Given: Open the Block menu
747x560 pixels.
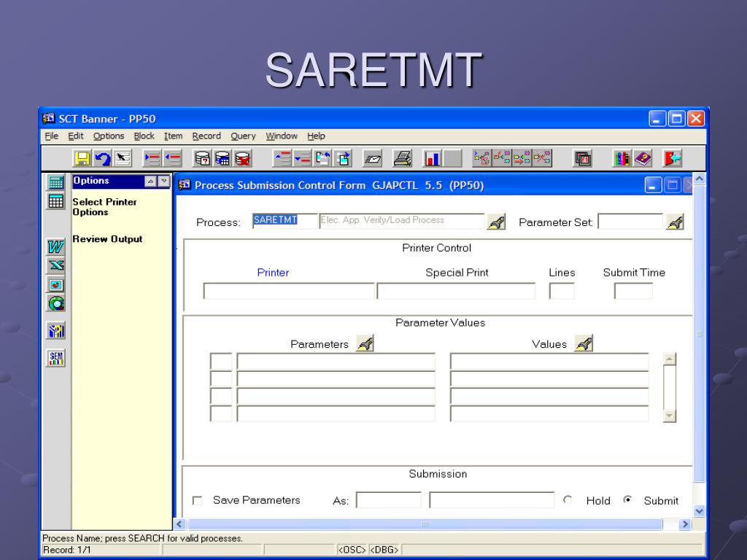Looking at the screenshot, I should [x=144, y=136].
